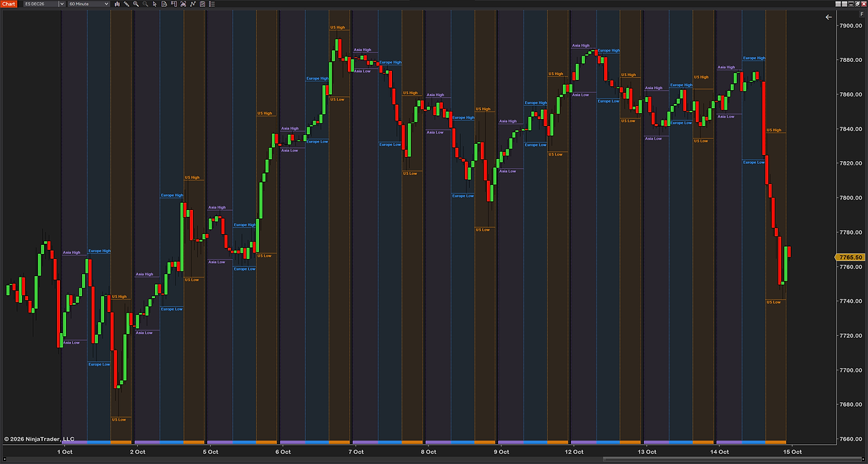Viewport: 868px width, 464px height.
Task: Click the 7 Oct date label
Action: click(355, 452)
